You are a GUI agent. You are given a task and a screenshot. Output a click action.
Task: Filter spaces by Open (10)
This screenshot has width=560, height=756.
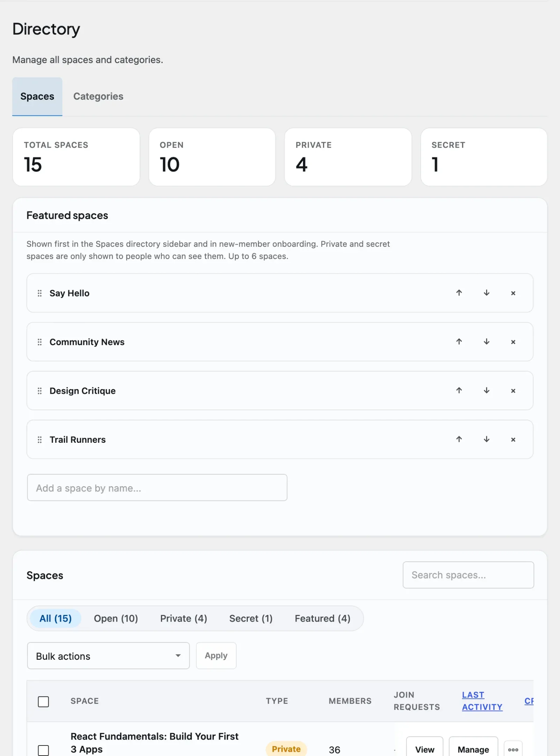click(x=116, y=618)
